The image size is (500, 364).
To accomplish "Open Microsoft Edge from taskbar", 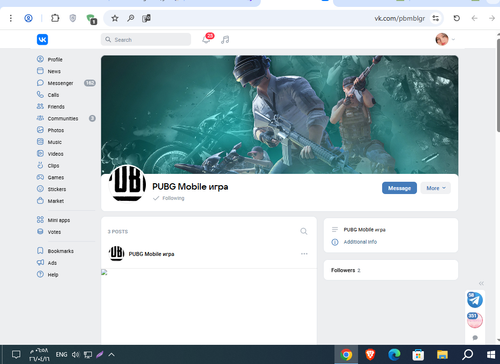I will click(x=394, y=355).
